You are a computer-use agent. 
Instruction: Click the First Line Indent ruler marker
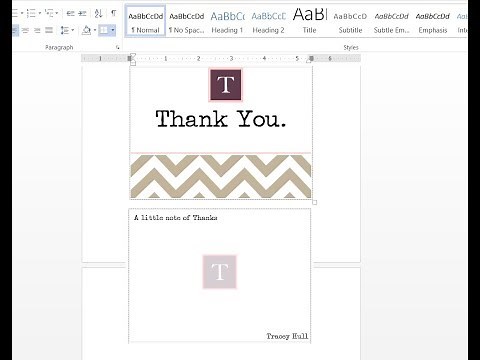[x=133, y=55]
